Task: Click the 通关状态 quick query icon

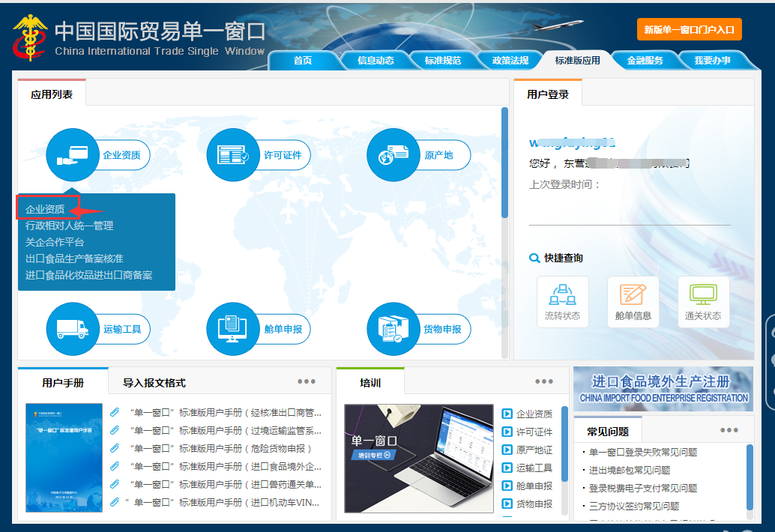Action: [x=703, y=302]
